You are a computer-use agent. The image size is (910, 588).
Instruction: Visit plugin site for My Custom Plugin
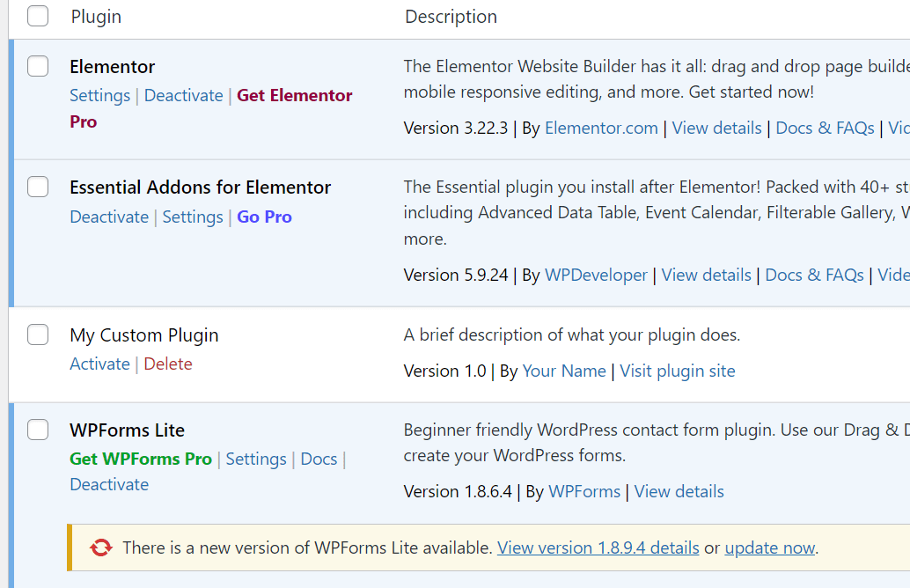[677, 371]
